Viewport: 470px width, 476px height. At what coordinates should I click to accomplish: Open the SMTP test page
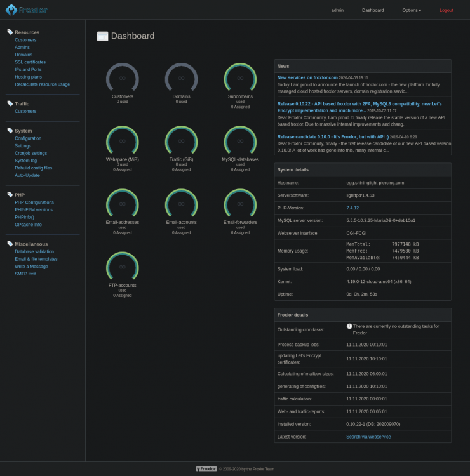[25, 274]
